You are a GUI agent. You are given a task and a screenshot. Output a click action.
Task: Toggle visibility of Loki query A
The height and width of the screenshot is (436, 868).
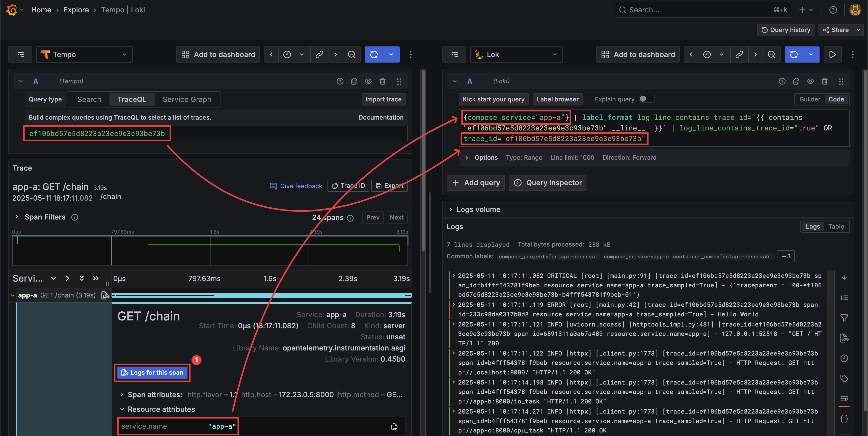pos(810,81)
